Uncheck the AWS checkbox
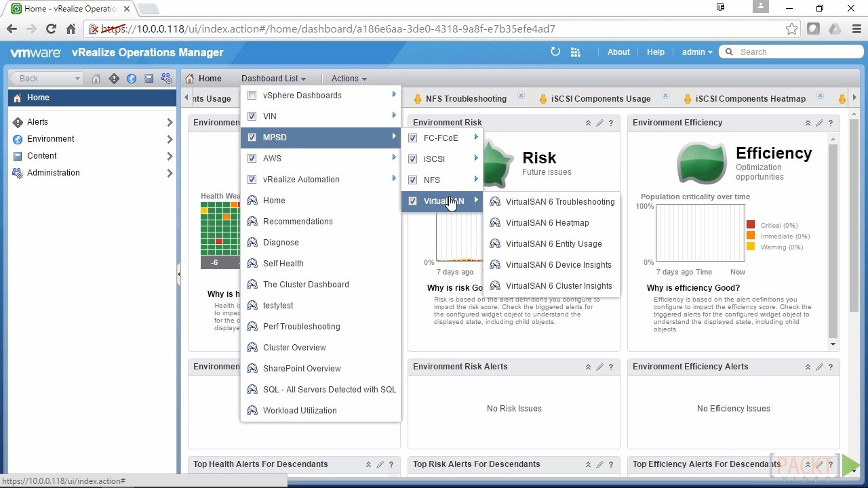 click(x=252, y=159)
